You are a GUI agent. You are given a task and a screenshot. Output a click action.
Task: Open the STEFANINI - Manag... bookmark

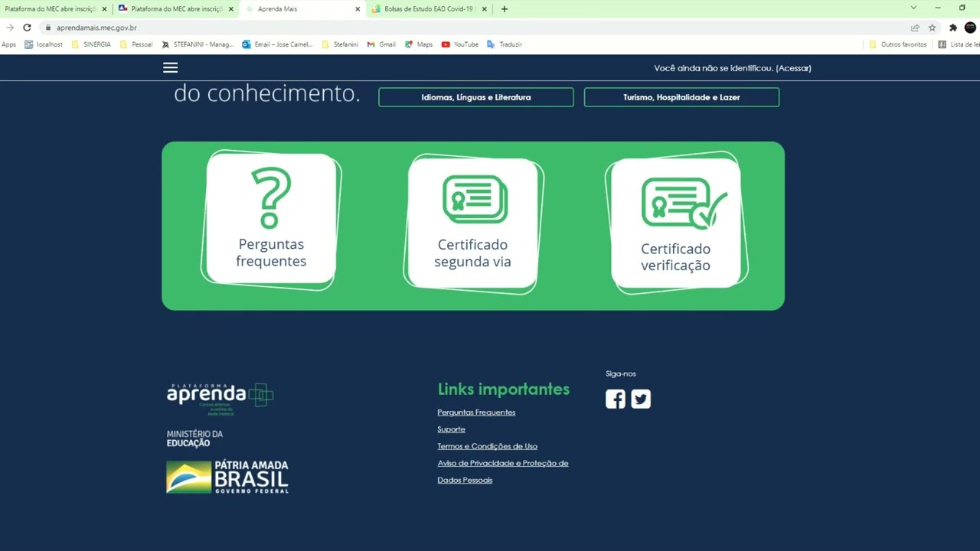[x=198, y=44]
